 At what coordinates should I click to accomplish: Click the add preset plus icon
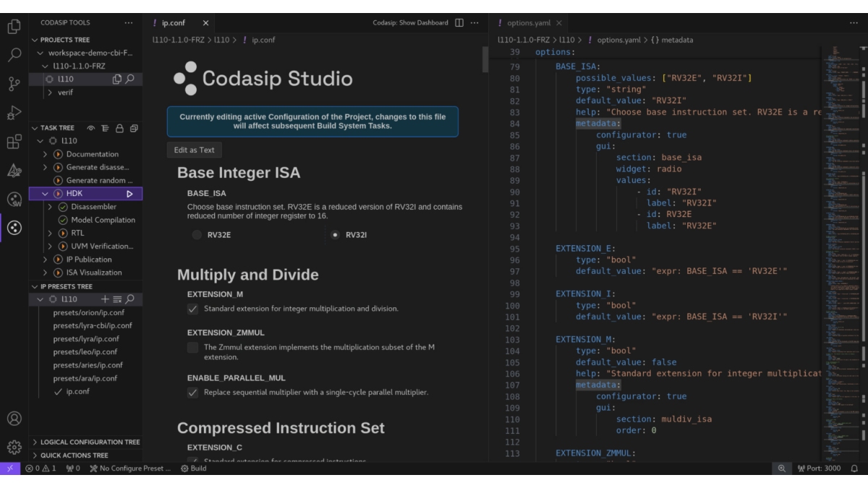(105, 299)
